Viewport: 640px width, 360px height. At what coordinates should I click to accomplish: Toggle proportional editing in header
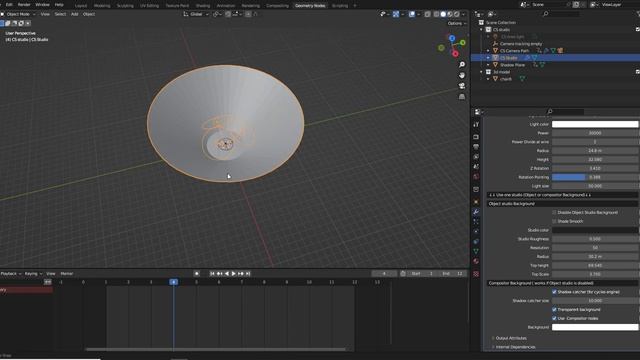click(x=248, y=14)
